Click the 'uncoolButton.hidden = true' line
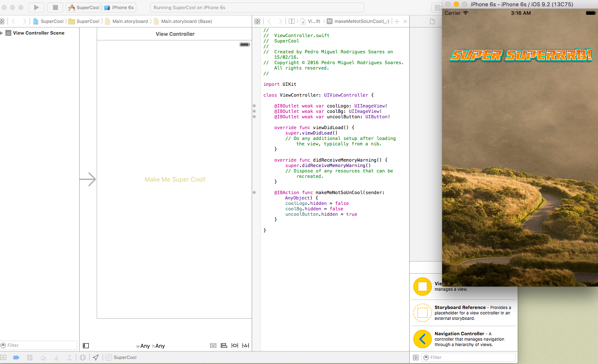 [x=321, y=214]
